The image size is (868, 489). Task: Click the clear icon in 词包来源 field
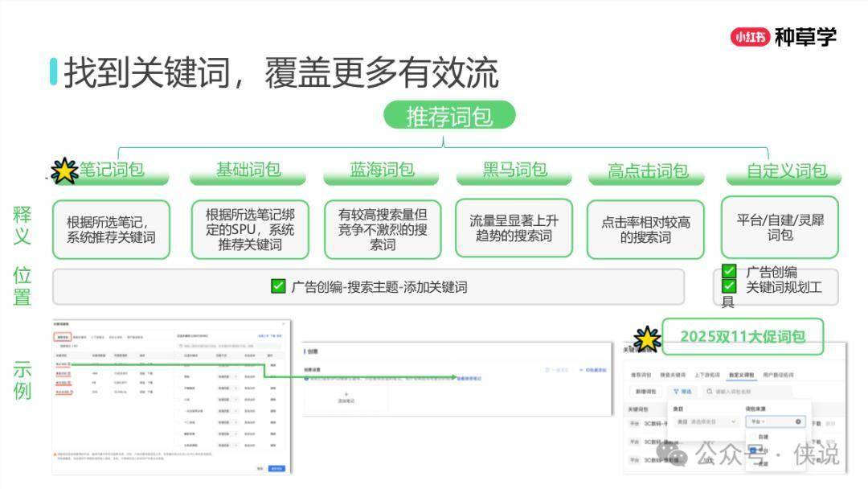tap(798, 421)
